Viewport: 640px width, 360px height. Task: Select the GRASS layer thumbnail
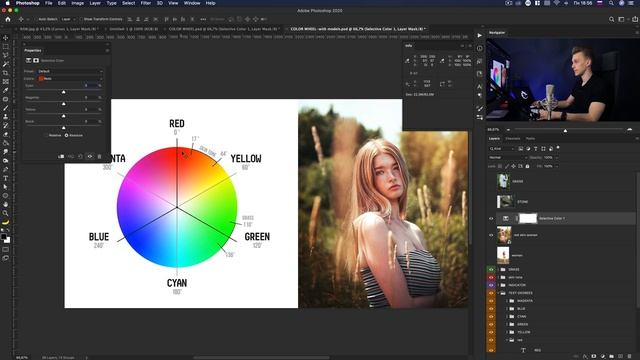pyautogui.click(x=503, y=181)
